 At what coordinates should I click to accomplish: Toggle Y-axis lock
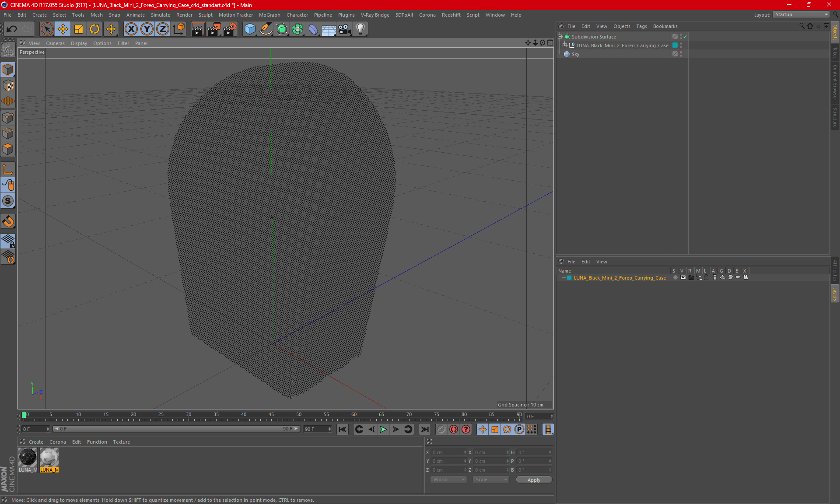(x=147, y=29)
